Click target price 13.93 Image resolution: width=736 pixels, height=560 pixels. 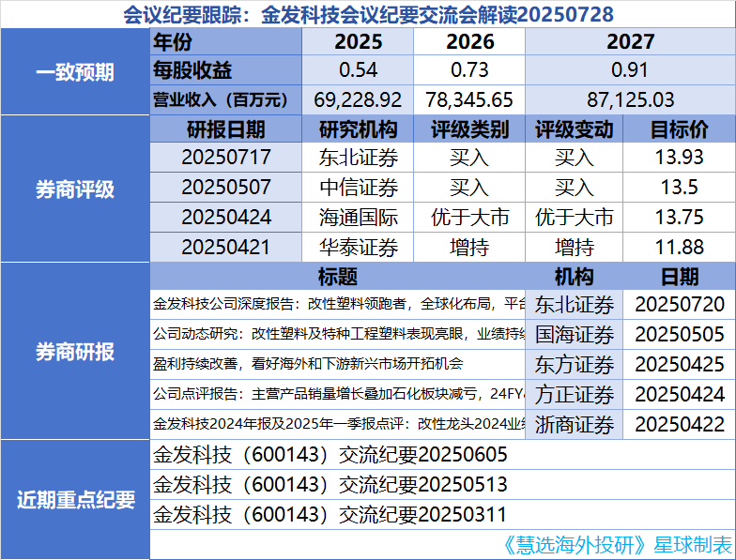(680, 158)
